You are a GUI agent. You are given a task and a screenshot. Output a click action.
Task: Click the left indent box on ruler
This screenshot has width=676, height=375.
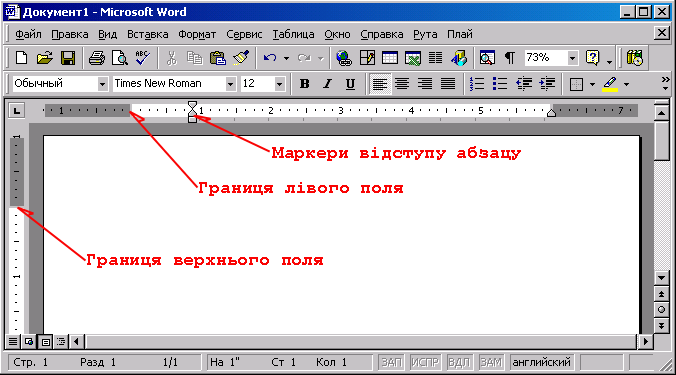pos(193,119)
